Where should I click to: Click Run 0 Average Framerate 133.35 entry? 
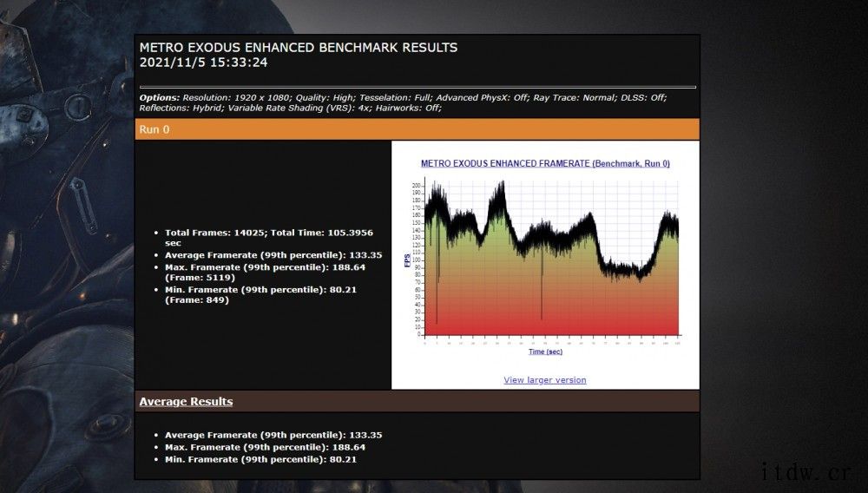[273, 255]
